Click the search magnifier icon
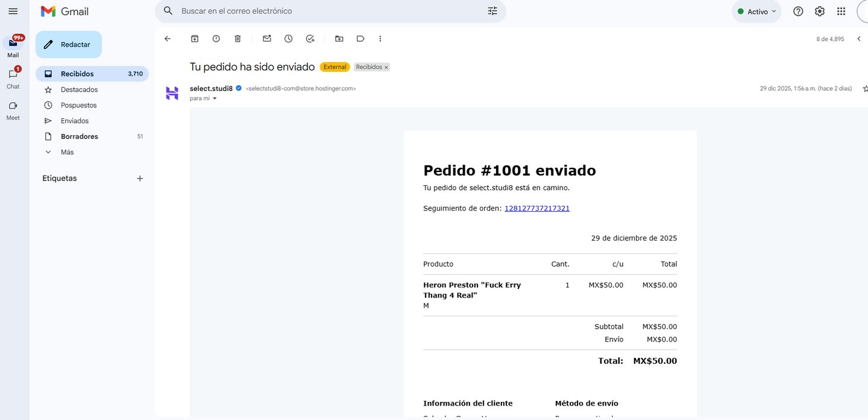Viewport: 868px width, 420px height. click(168, 11)
